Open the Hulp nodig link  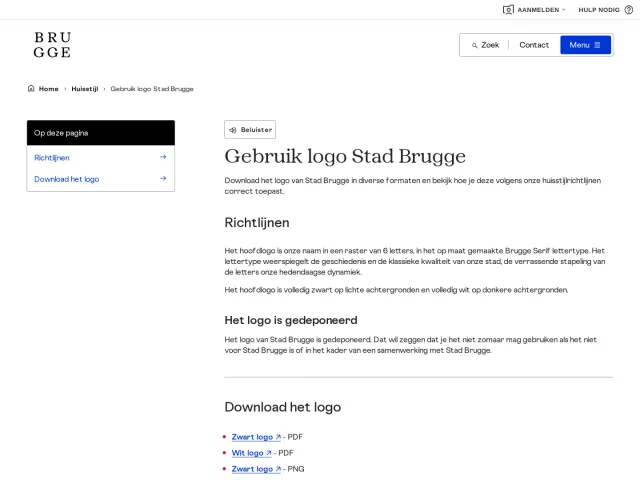[605, 10]
